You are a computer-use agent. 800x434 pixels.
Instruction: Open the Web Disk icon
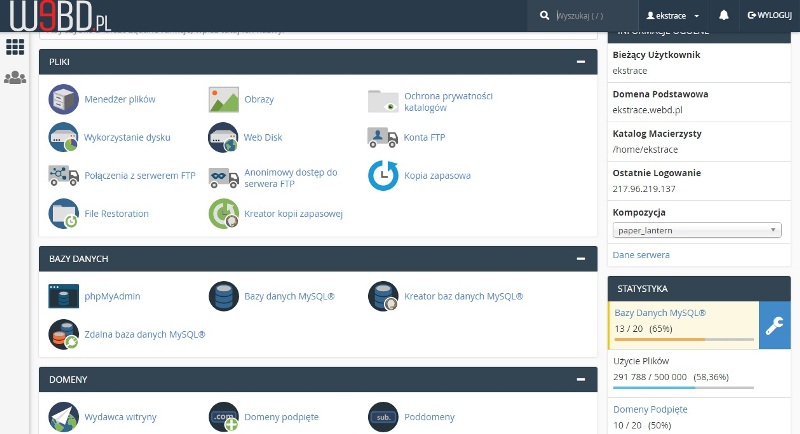pos(223,137)
